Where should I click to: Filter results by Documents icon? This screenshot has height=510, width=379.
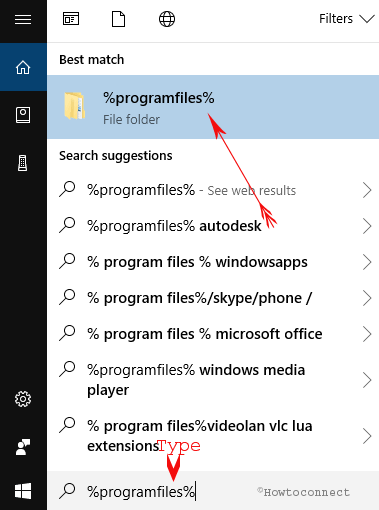118,19
